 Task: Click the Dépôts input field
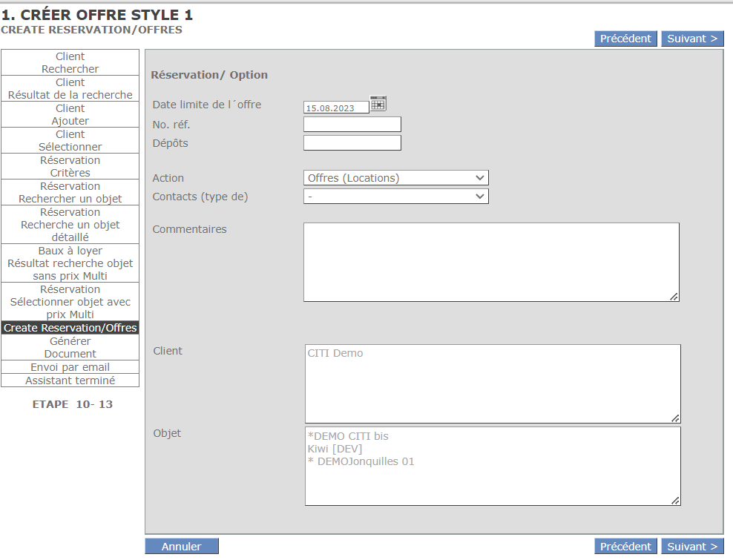[352, 143]
